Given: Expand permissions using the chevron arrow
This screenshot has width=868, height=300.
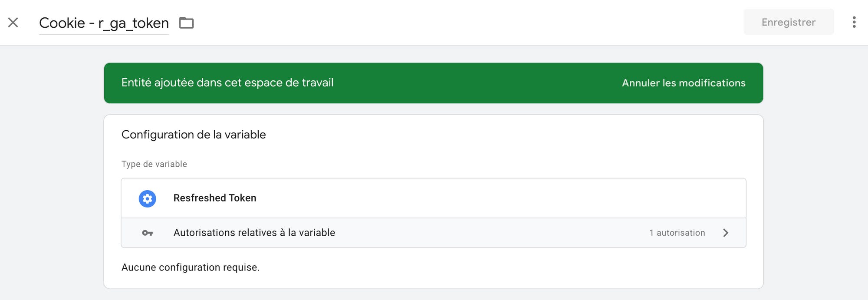Looking at the screenshot, I should pyautogui.click(x=726, y=233).
